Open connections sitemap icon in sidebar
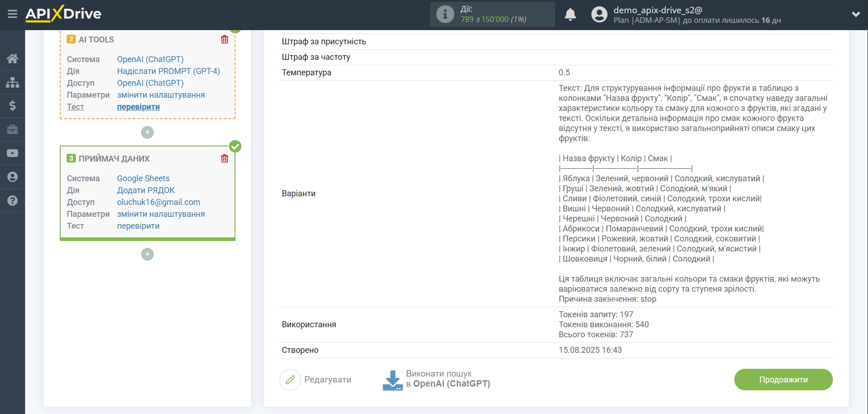868x414 pixels. [x=12, y=82]
